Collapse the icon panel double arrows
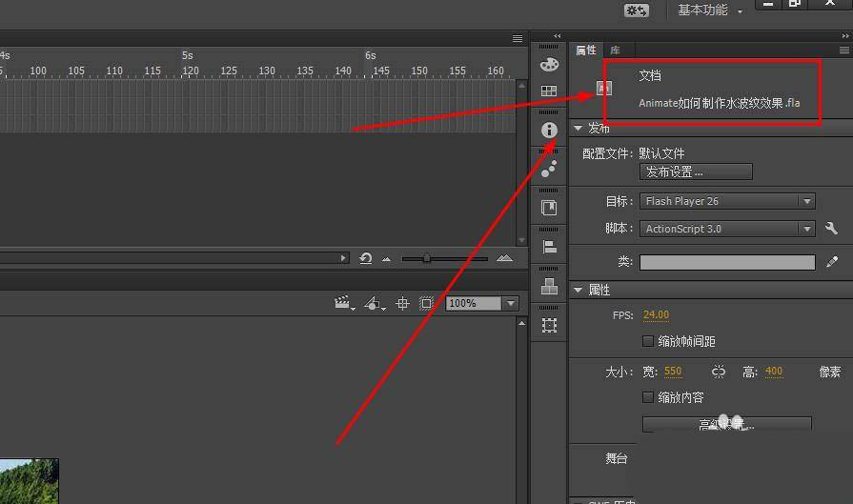This screenshot has height=504, width=853. (x=557, y=36)
